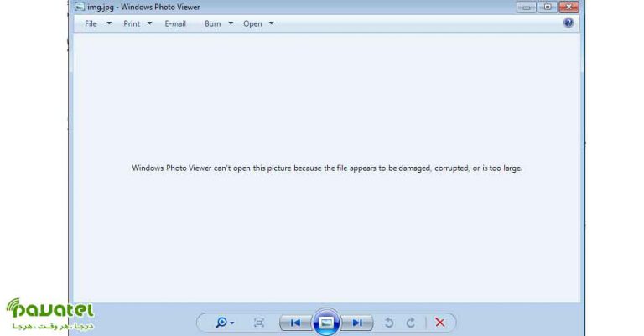Image resolution: width=644 pixels, height=336 pixels.
Task: Start the slide show
Action: [x=326, y=323]
